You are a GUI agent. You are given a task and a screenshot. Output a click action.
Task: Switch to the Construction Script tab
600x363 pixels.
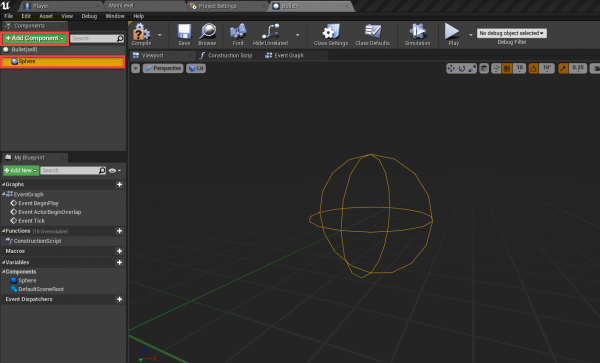[x=230, y=55]
